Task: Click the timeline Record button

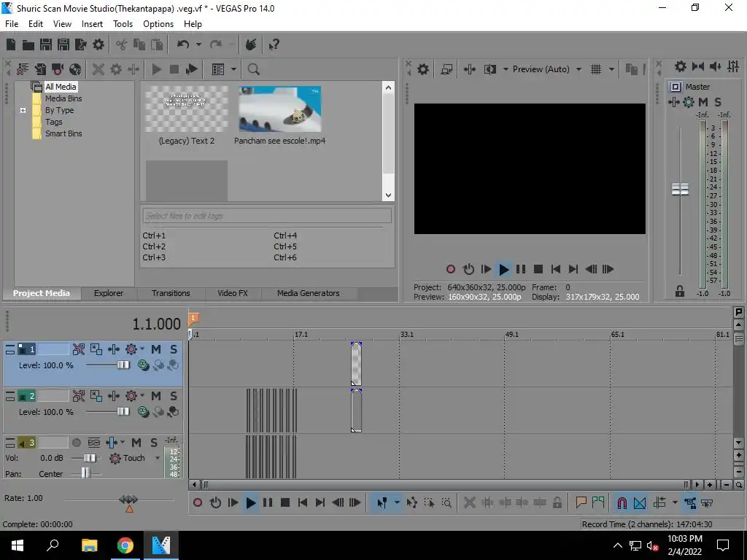Action: coord(198,502)
